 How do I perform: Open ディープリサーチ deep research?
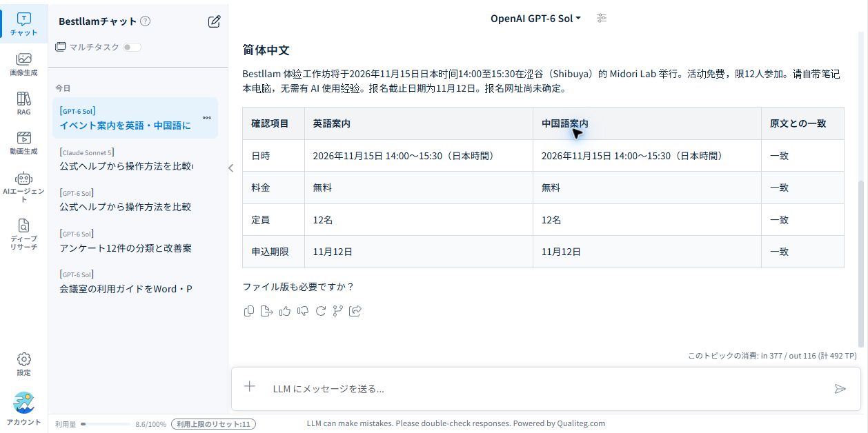coord(23,234)
